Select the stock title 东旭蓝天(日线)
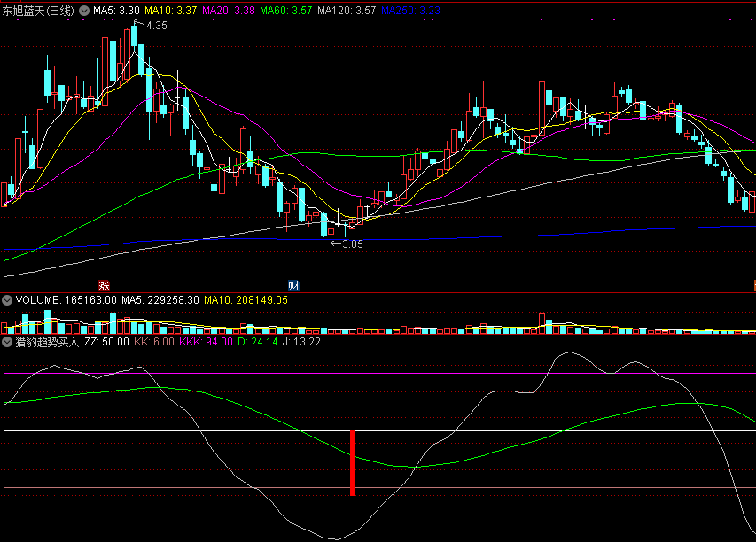 click(38, 11)
